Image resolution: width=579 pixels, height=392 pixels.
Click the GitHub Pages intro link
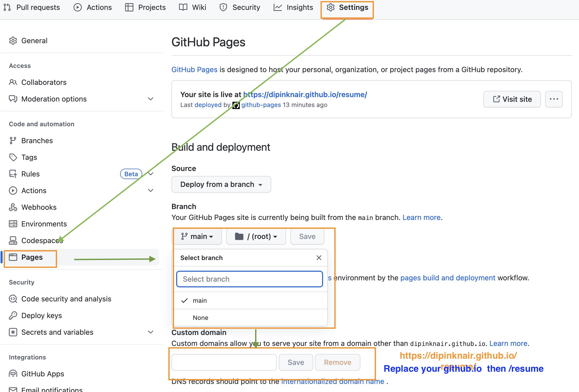(194, 69)
